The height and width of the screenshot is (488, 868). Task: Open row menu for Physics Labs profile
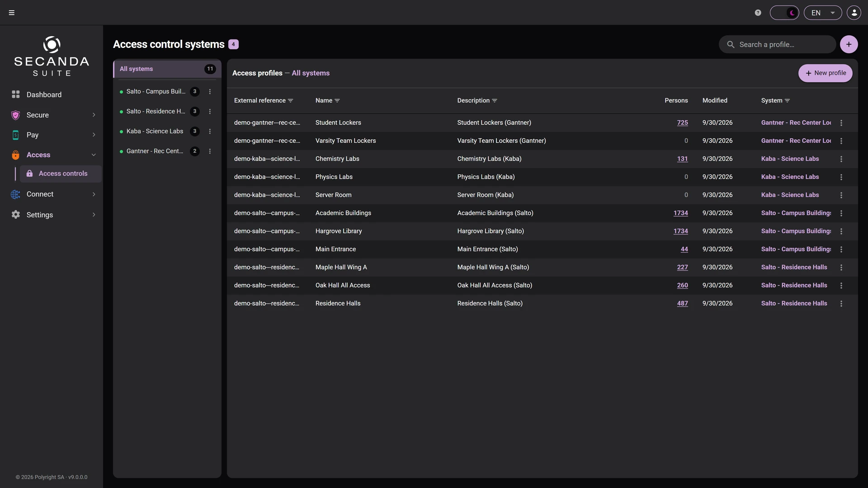841,177
